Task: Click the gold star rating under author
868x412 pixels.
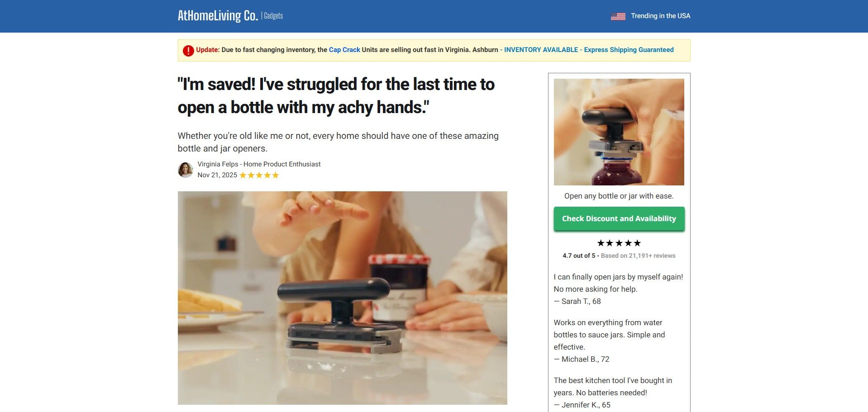Action: coord(259,175)
